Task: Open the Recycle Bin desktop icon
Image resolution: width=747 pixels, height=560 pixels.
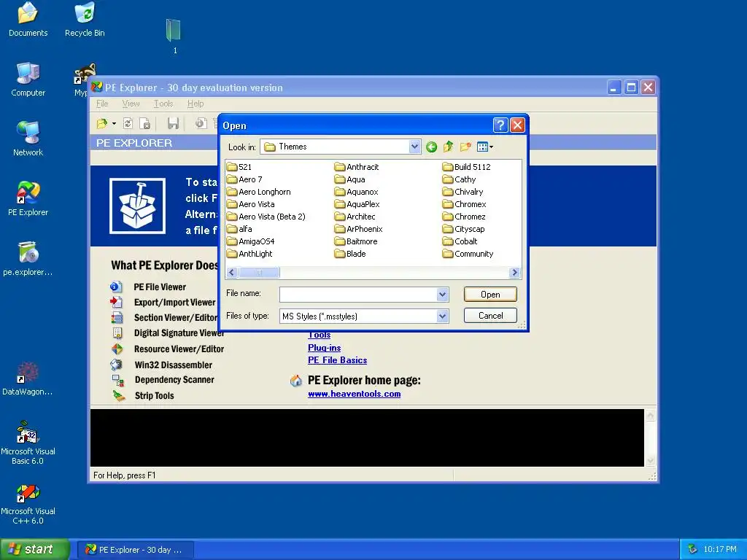Action: point(85,20)
